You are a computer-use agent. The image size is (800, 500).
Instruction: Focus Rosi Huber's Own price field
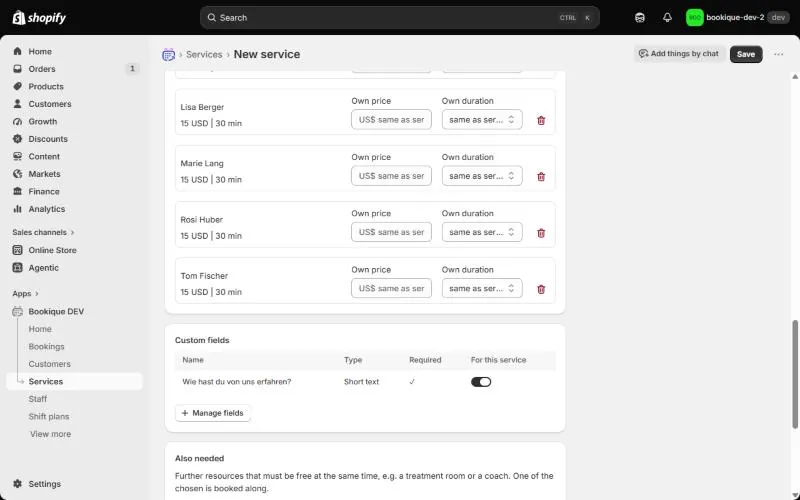click(x=391, y=232)
